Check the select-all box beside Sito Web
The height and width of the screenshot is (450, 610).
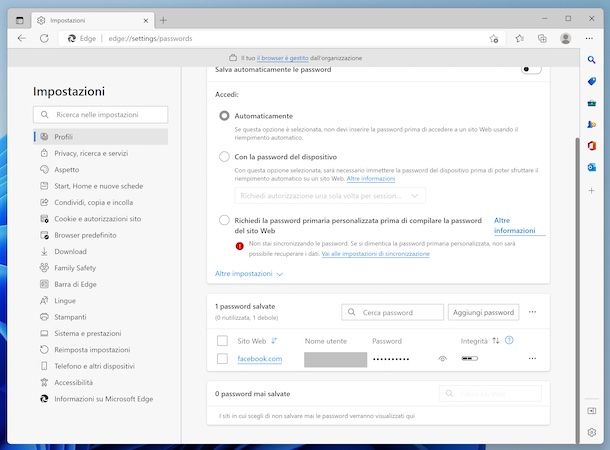[x=222, y=341]
